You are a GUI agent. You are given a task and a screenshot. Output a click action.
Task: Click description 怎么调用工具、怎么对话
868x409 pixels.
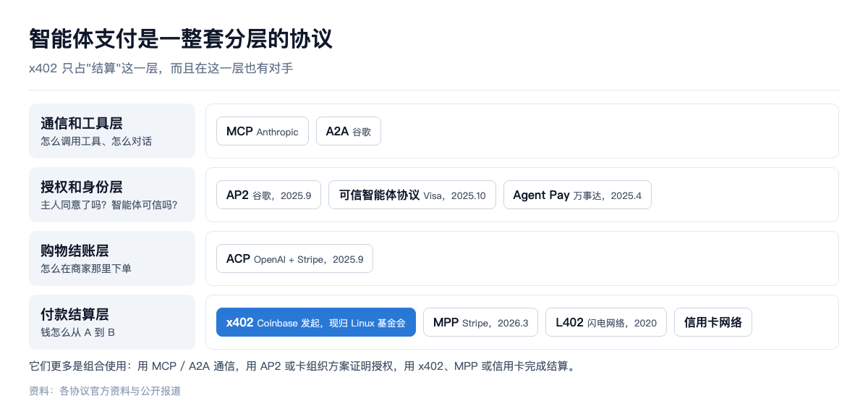tap(96, 141)
